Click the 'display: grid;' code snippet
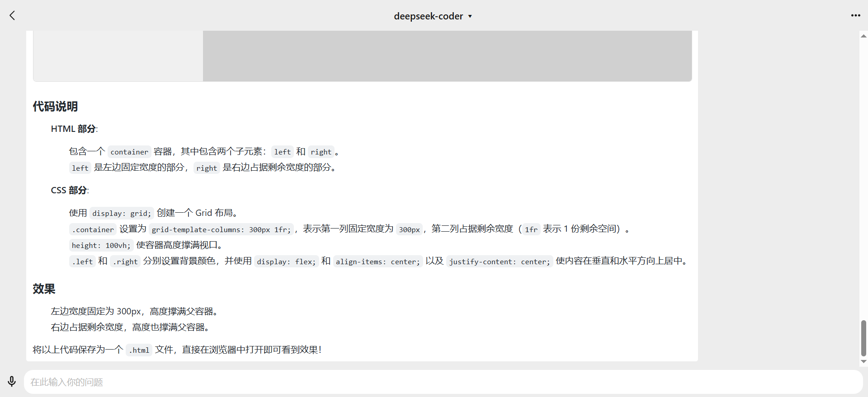 122,213
